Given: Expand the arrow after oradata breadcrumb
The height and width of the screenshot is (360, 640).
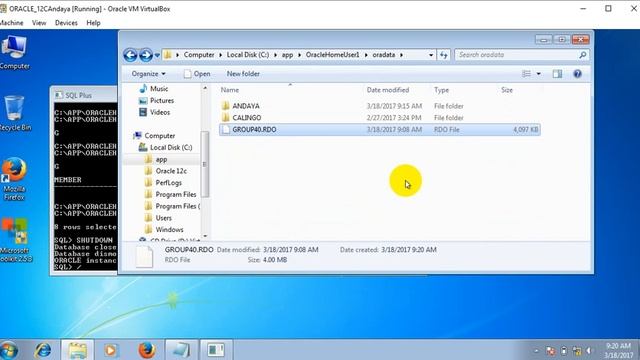Looking at the screenshot, I should coord(402,55).
